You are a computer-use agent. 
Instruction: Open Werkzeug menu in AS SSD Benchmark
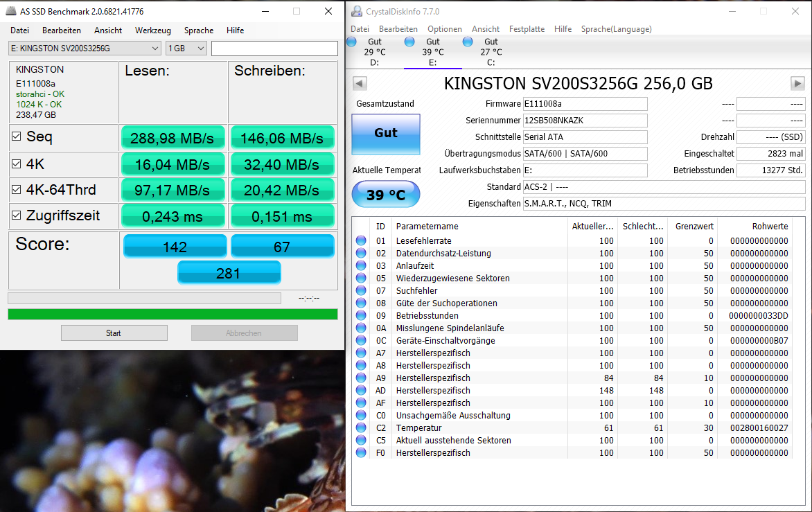coord(152,30)
